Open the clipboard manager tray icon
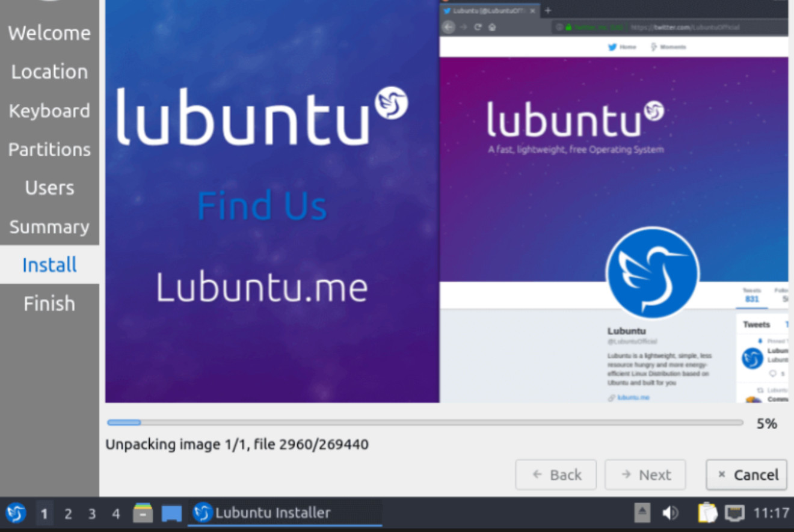Viewport: 794px width, 532px height. pos(707,513)
